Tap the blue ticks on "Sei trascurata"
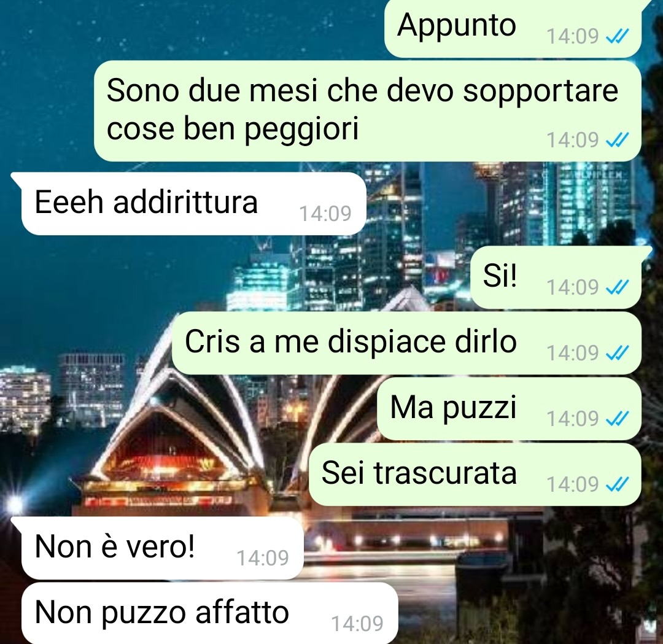Screen dimensions: 663x644 point(618,484)
